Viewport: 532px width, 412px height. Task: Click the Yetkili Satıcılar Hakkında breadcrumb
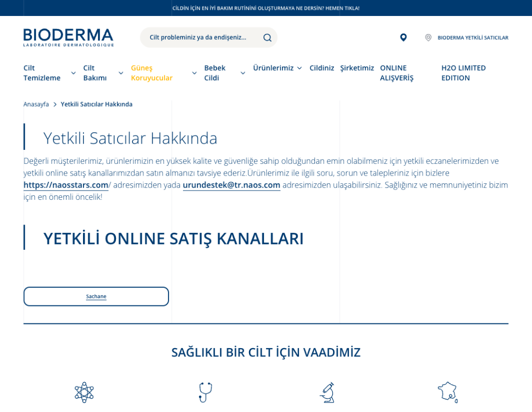click(96, 105)
